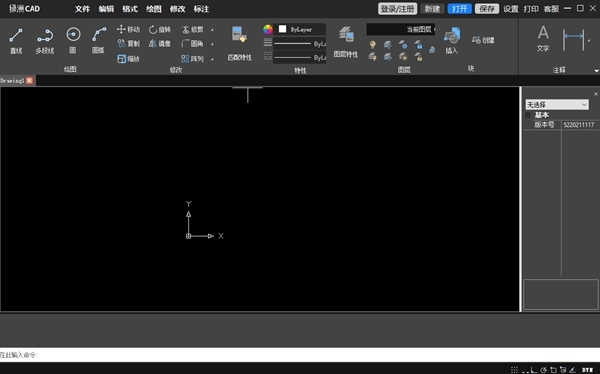Click the 新建 button
This screenshot has width=600, height=374.
[432, 9]
